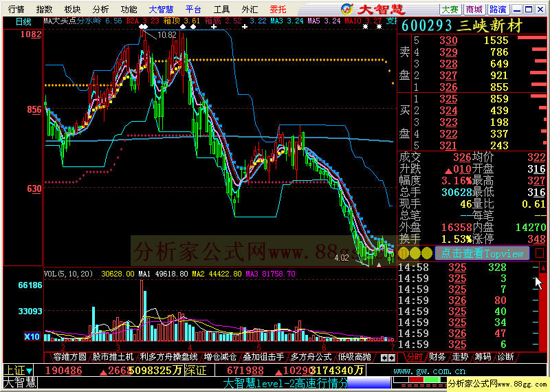Open the 平台 menu

tap(193, 9)
